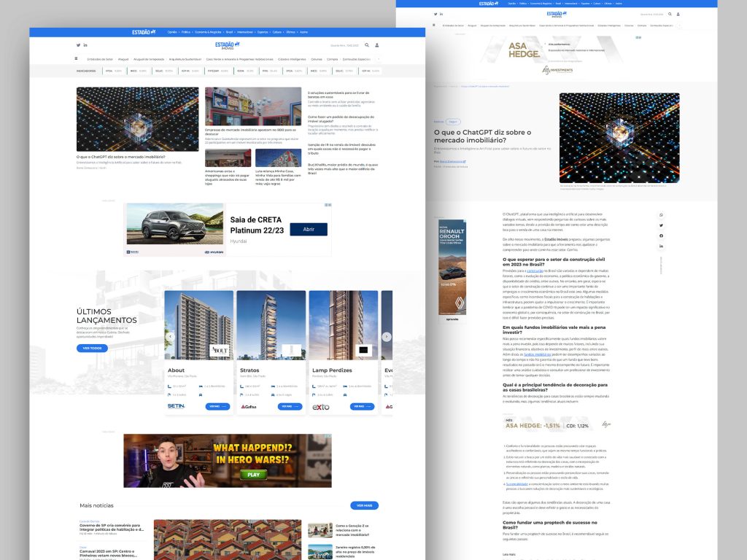747x560 pixels.
Task: Click the user account icon on the article page
Action: coord(678,15)
